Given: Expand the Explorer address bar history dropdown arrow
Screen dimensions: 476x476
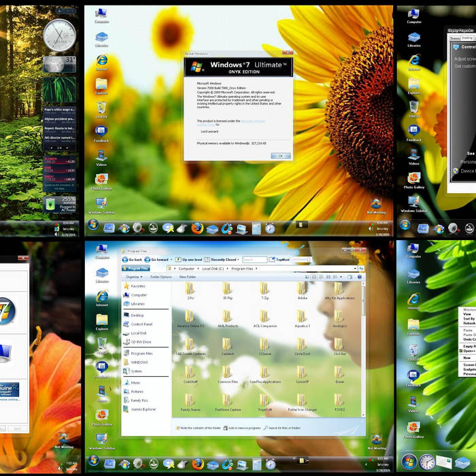Looking at the screenshot, I should [356, 269].
